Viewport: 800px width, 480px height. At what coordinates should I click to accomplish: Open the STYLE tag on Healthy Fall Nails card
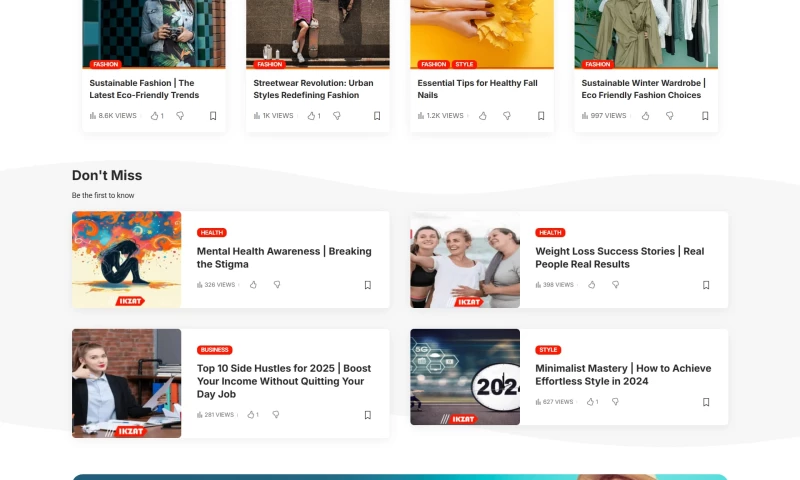465,64
